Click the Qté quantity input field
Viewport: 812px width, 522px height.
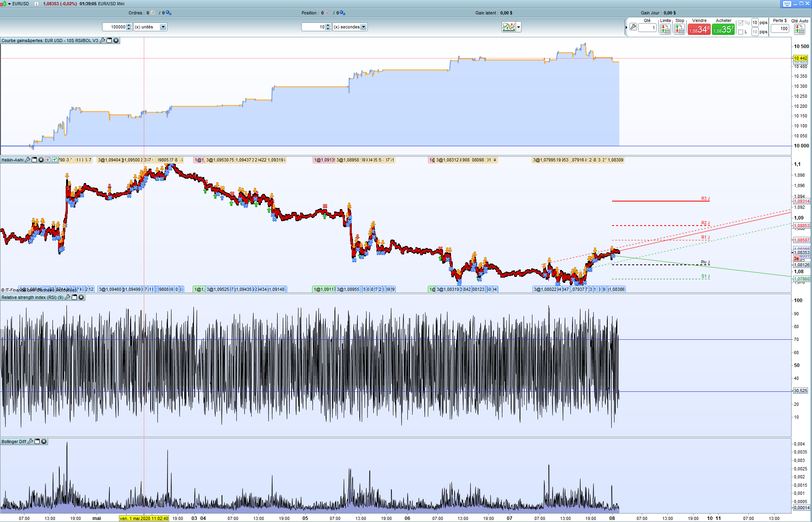click(x=647, y=28)
